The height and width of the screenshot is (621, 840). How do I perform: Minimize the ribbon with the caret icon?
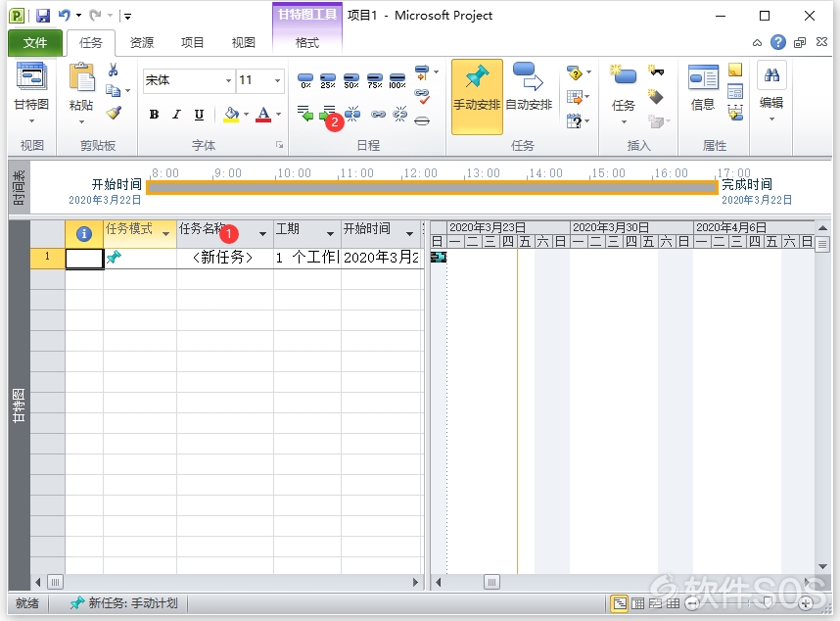pyautogui.click(x=757, y=43)
